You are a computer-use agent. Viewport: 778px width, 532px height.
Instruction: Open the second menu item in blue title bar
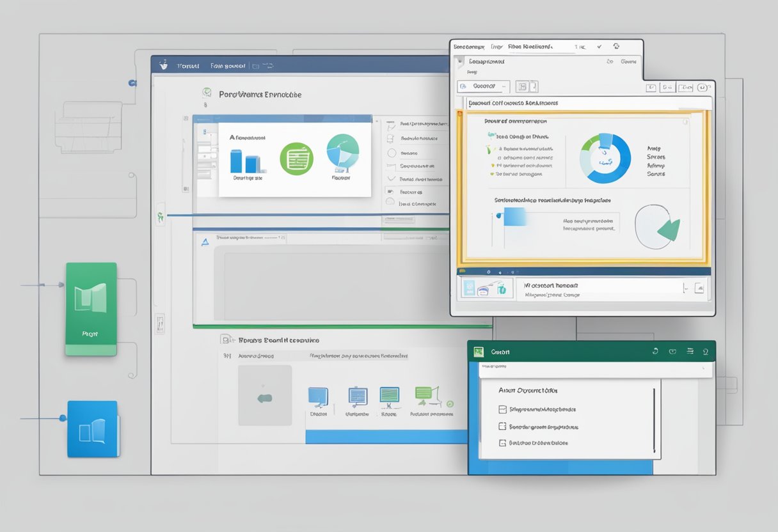[x=228, y=66]
